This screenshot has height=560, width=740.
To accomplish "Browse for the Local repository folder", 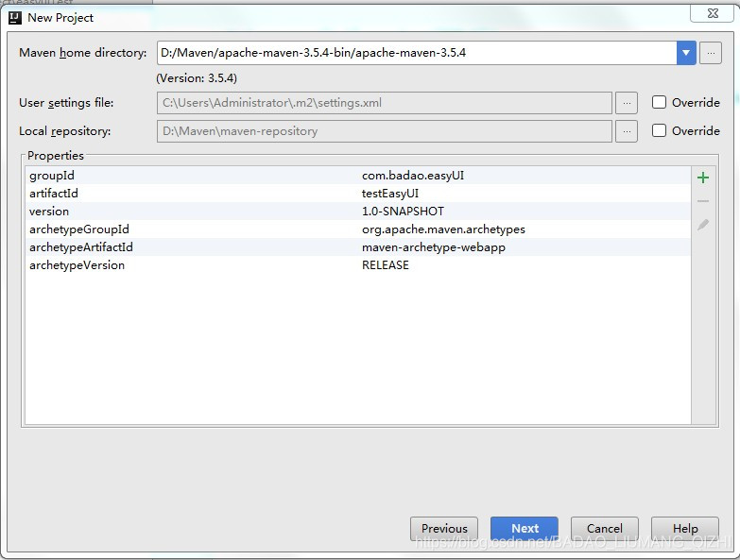I will tap(627, 131).
